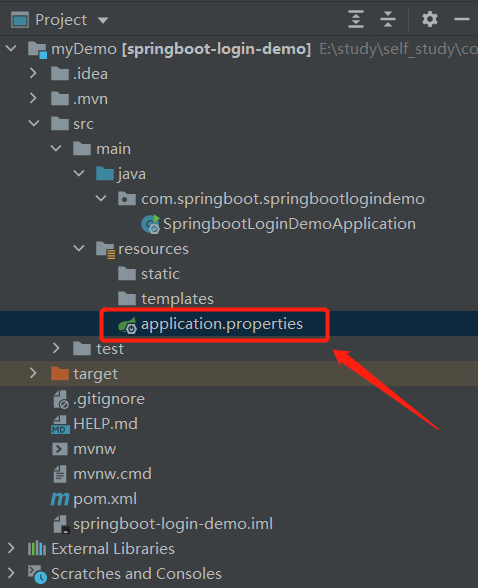The width and height of the screenshot is (478, 588).
Task: Open the Project view dropdown
Action: point(103,20)
